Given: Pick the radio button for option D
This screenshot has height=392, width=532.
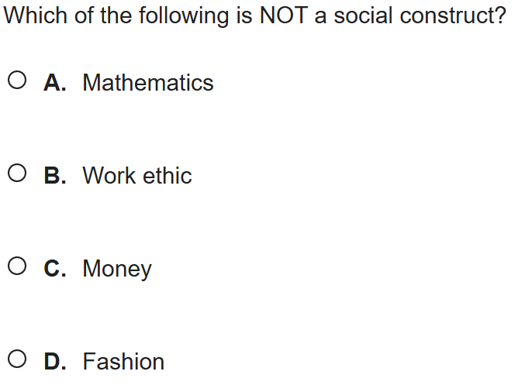Looking at the screenshot, I should (20, 361).
